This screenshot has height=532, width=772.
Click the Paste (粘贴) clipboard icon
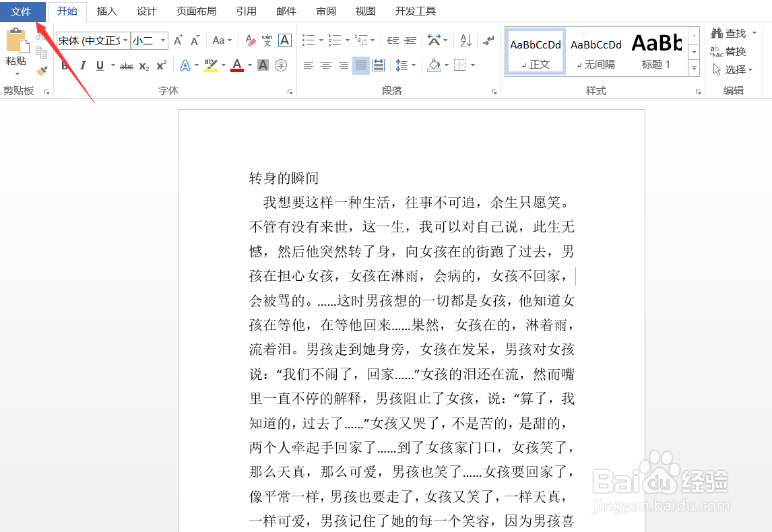[x=17, y=41]
